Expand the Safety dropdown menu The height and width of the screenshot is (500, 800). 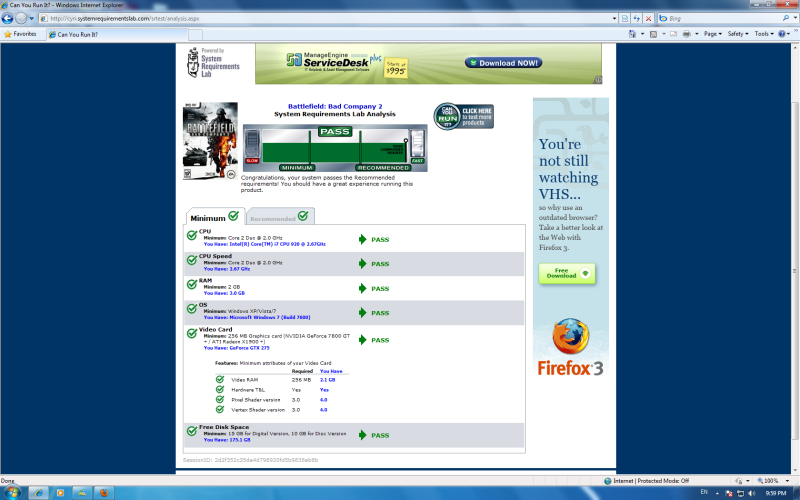[x=738, y=33]
